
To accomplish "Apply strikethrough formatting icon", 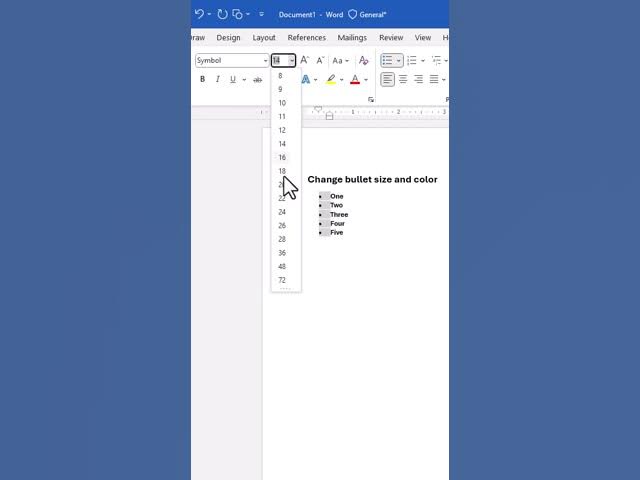I will click(258, 80).
